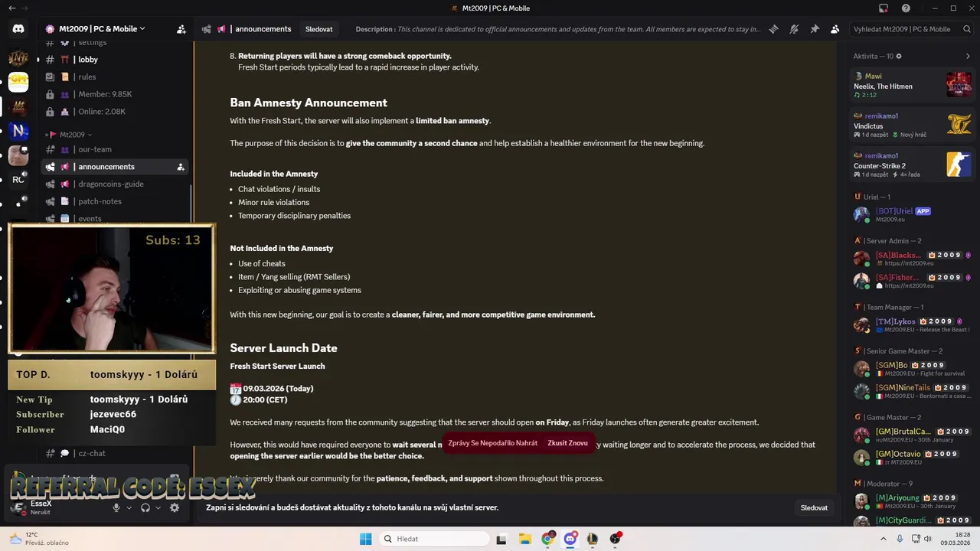Open [SGM]Bo member profile
980x551 pixels.
[911, 369]
